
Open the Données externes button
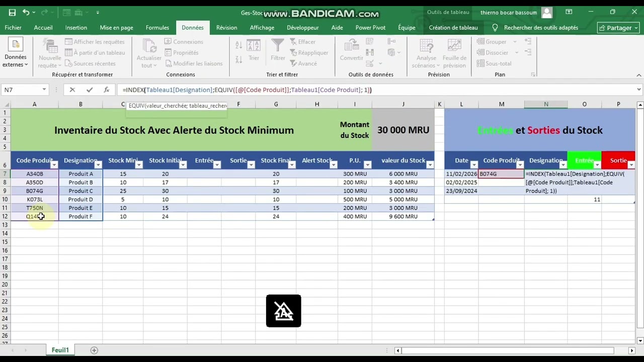coord(15,53)
